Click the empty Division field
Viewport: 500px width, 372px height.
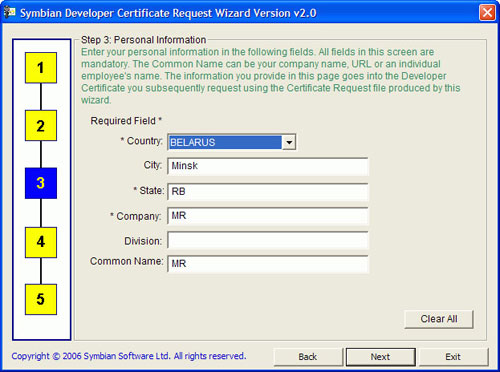click(x=268, y=240)
